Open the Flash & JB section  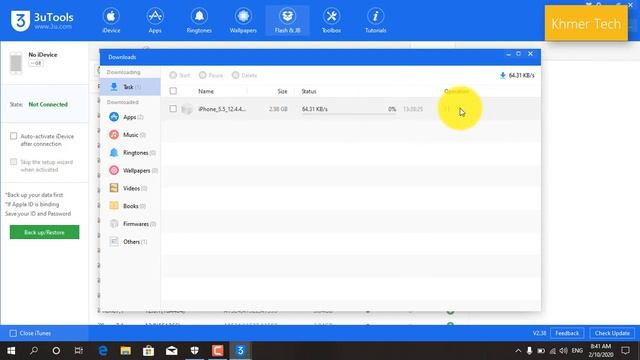click(287, 21)
